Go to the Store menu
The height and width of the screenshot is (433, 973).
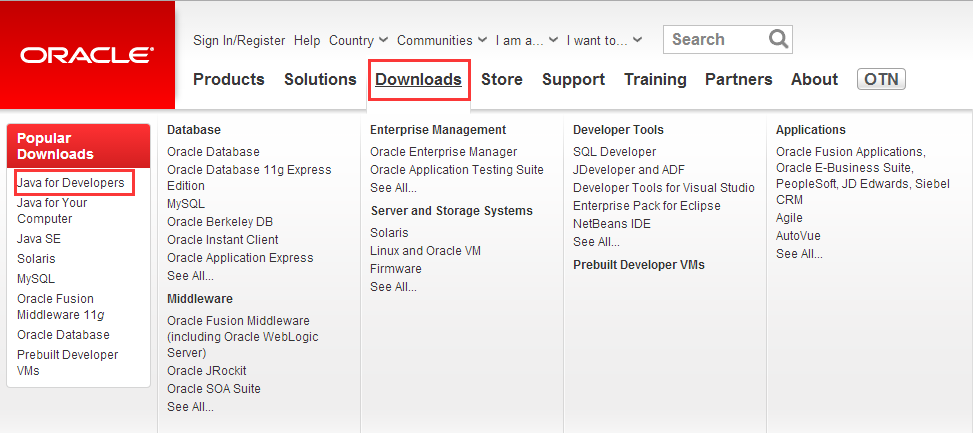[x=502, y=79]
